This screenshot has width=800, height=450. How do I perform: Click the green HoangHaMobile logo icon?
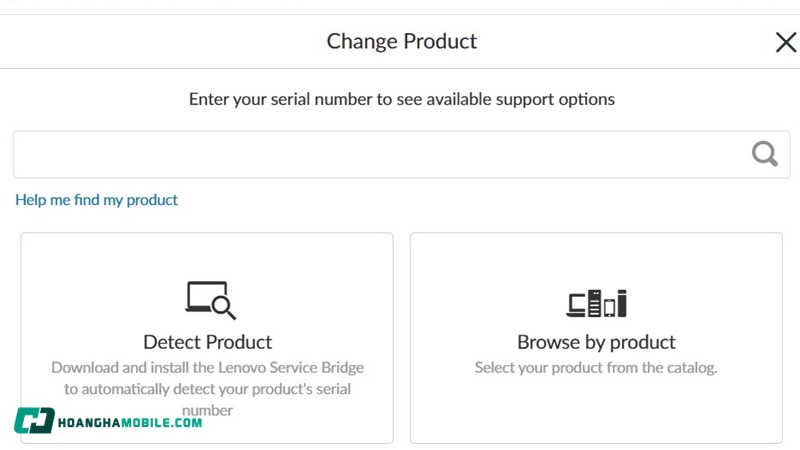pyautogui.click(x=34, y=421)
